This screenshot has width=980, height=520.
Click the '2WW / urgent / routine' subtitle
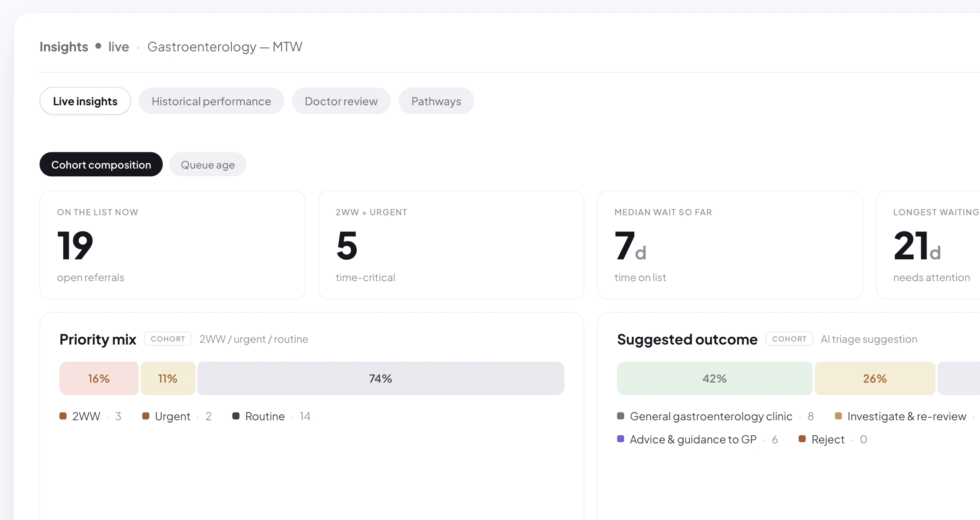[254, 339]
